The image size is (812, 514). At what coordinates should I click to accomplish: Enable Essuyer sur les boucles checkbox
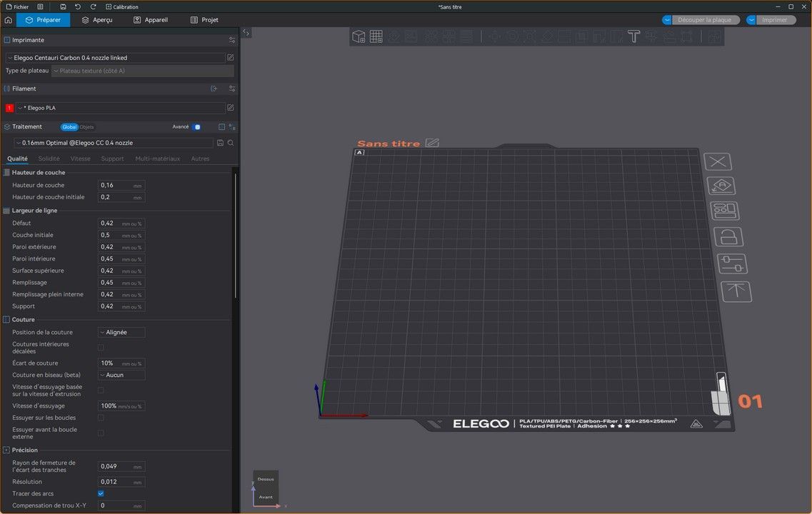tap(101, 418)
